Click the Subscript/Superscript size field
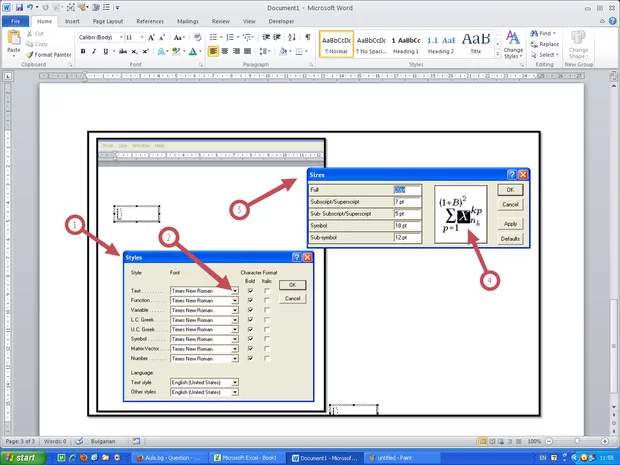 click(408, 202)
